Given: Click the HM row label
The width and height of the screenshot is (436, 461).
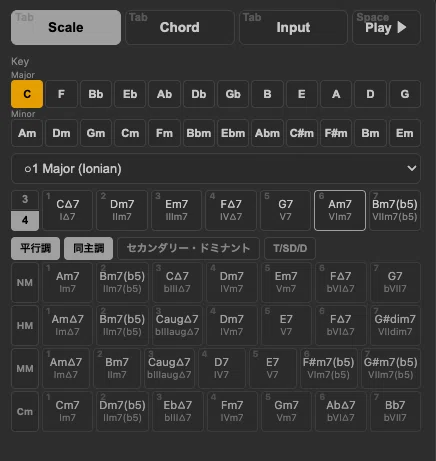Looking at the screenshot, I should 25,326.
